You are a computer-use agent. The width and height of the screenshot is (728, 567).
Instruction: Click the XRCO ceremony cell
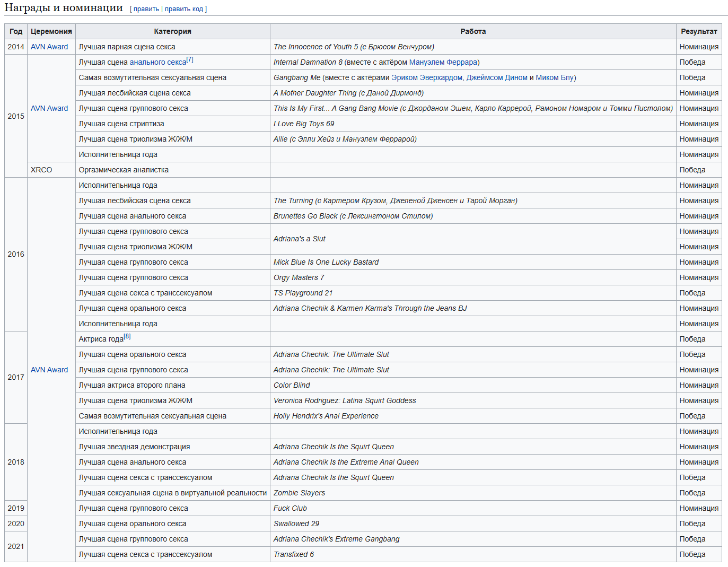pos(51,170)
